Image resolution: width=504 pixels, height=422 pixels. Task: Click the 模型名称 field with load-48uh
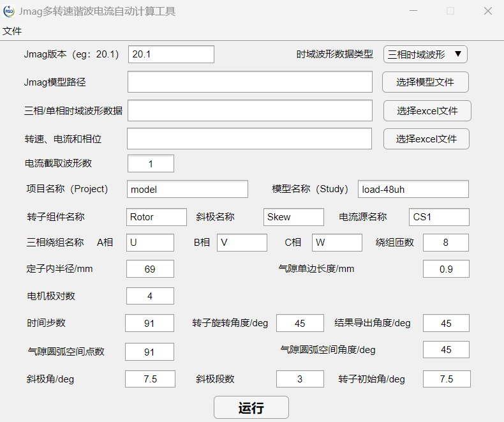[413, 189]
